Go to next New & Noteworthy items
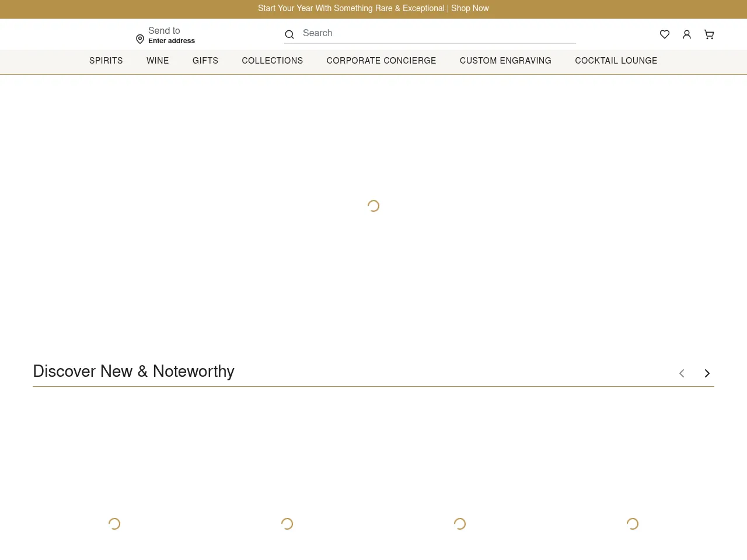The height and width of the screenshot is (560, 747). [x=707, y=373]
